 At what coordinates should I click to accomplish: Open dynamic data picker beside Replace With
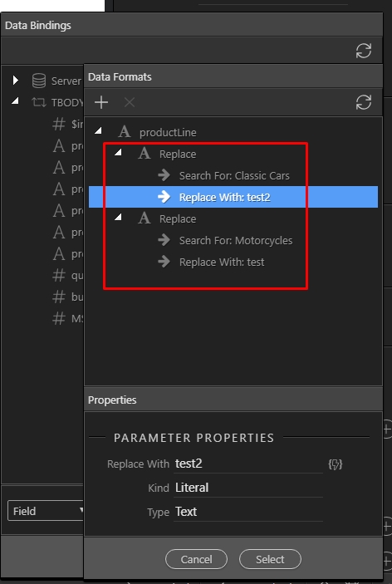tap(335, 464)
